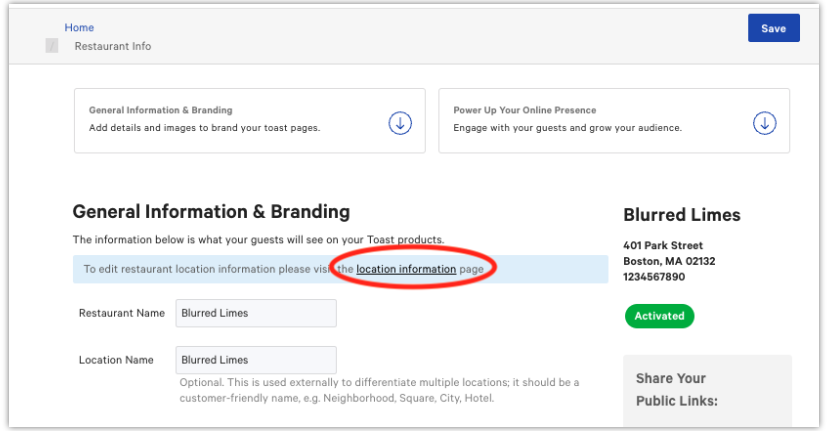This screenshot has height=431, width=828.
Task: Click the down arrow icon on General Information card
Action: [400, 123]
